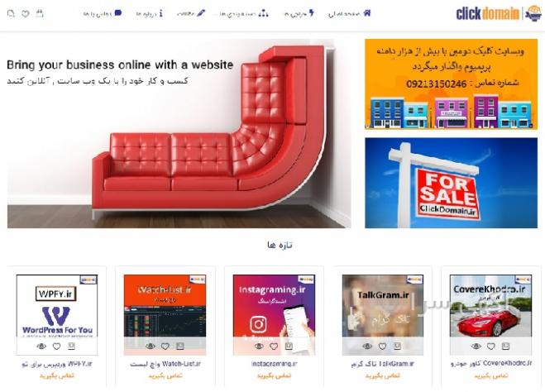Open the about us menu with info icon
Screen dimensions: 545x392
149,13
